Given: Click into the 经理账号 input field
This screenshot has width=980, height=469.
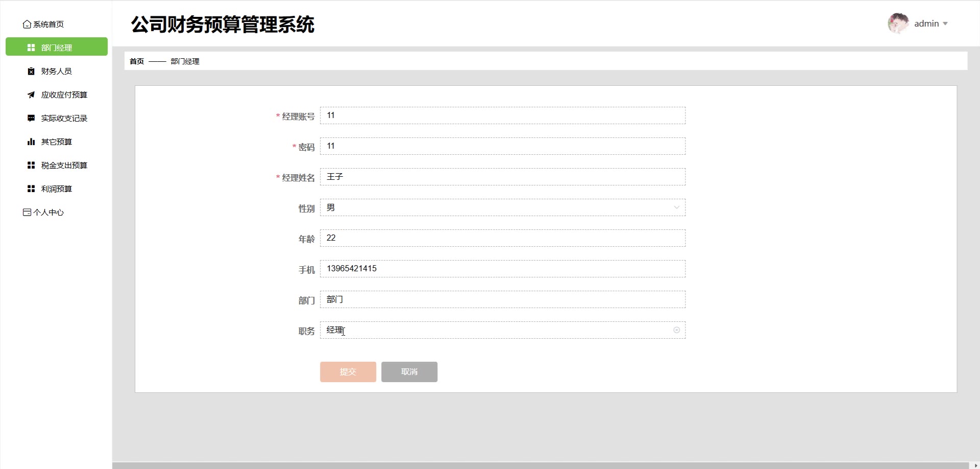Looking at the screenshot, I should tap(502, 115).
